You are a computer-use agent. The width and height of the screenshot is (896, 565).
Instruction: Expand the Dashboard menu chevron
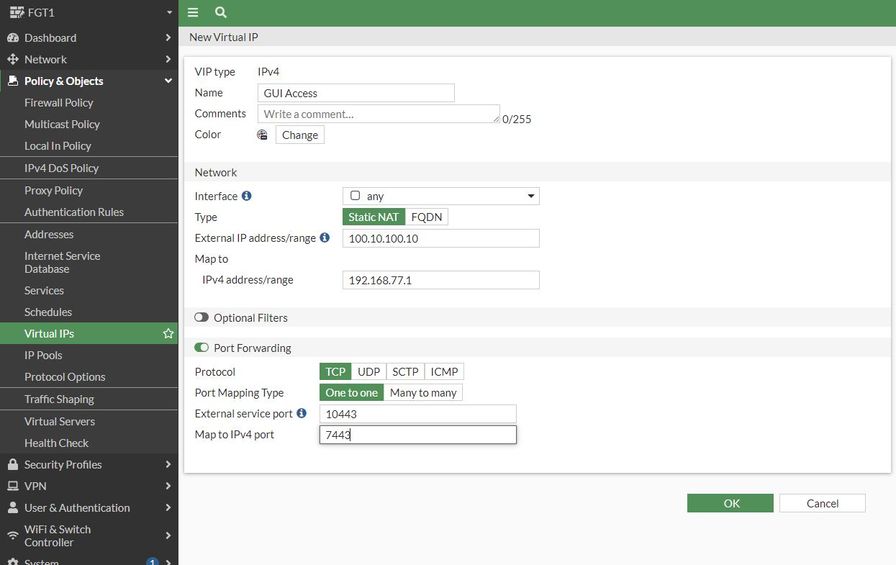[168, 38]
